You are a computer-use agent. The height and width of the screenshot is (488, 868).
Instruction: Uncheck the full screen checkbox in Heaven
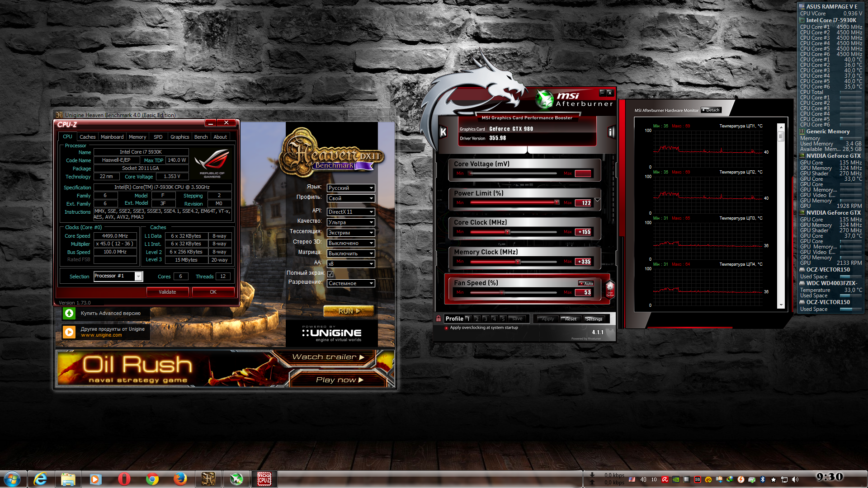pyautogui.click(x=330, y=274)
